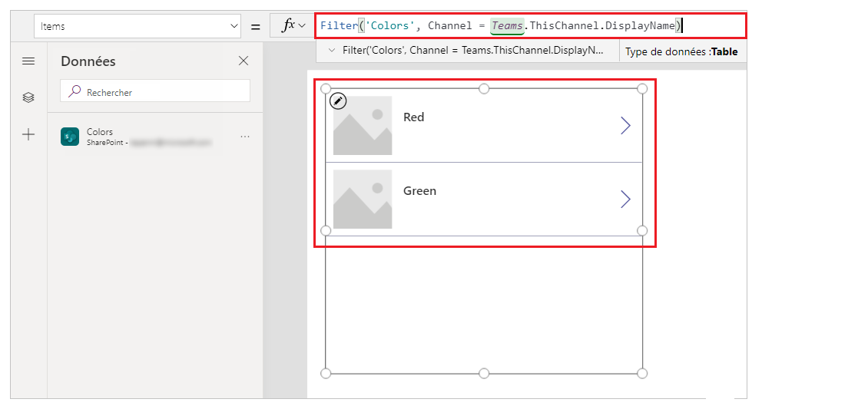Viewport: 868px width, 409px height.
Task: Close the Données panel
Action: 243,61
